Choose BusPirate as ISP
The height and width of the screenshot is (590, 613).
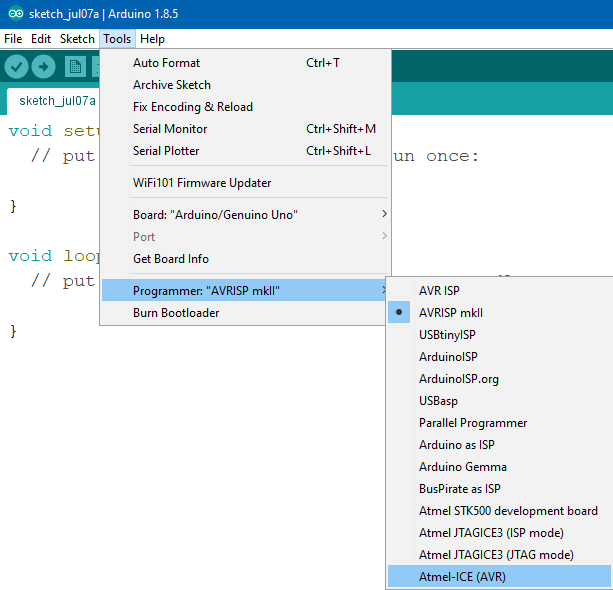500,489
